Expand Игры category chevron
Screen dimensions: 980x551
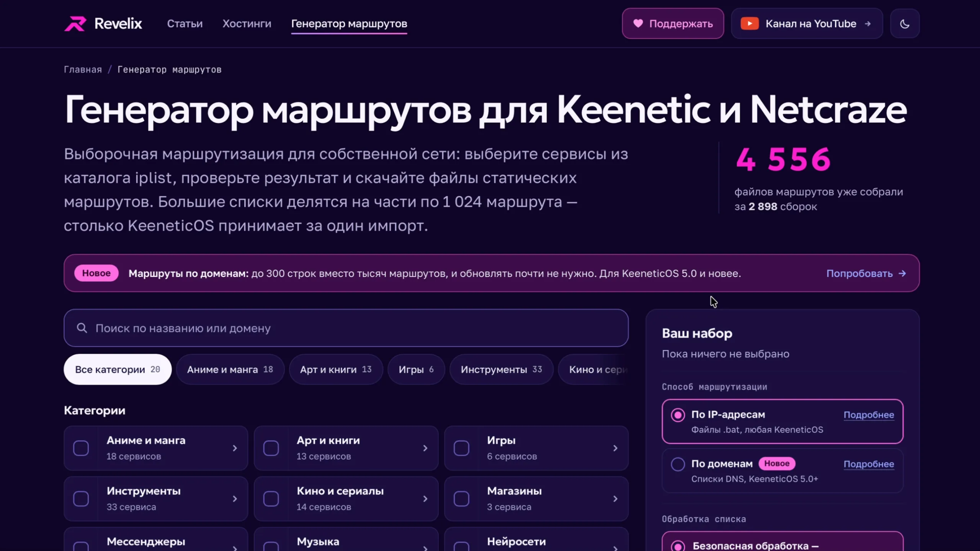(x=615, y=448)
